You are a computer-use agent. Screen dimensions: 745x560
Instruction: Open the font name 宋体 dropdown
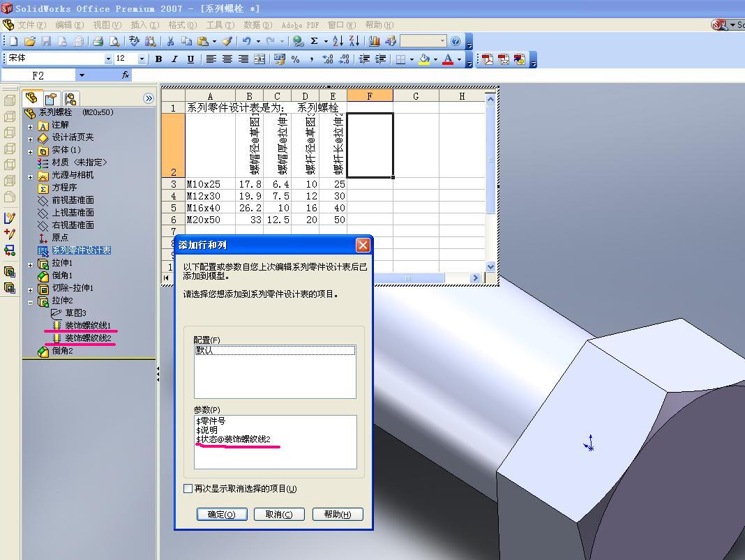click(108, 59)
